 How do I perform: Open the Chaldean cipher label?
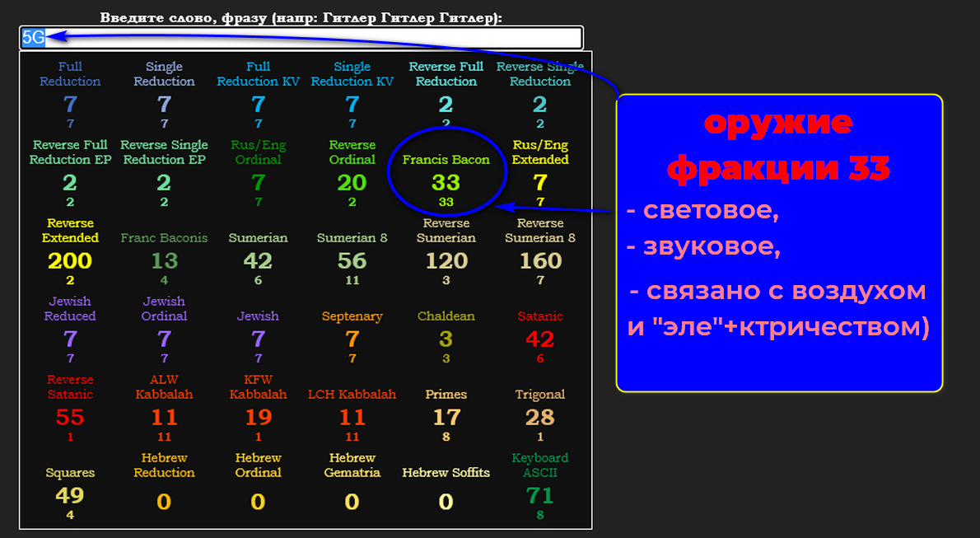pyautogui.click(x=446, y=316)
